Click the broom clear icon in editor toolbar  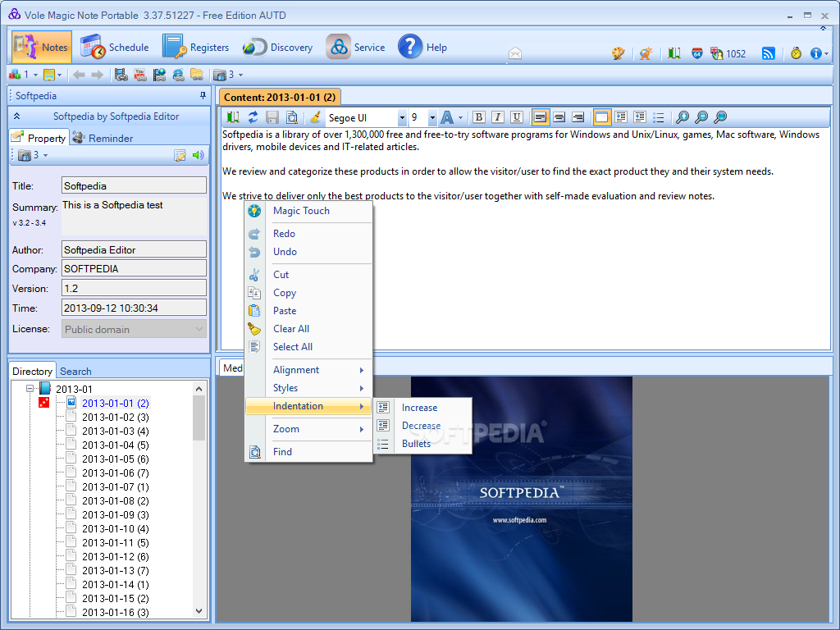point(316,116)
